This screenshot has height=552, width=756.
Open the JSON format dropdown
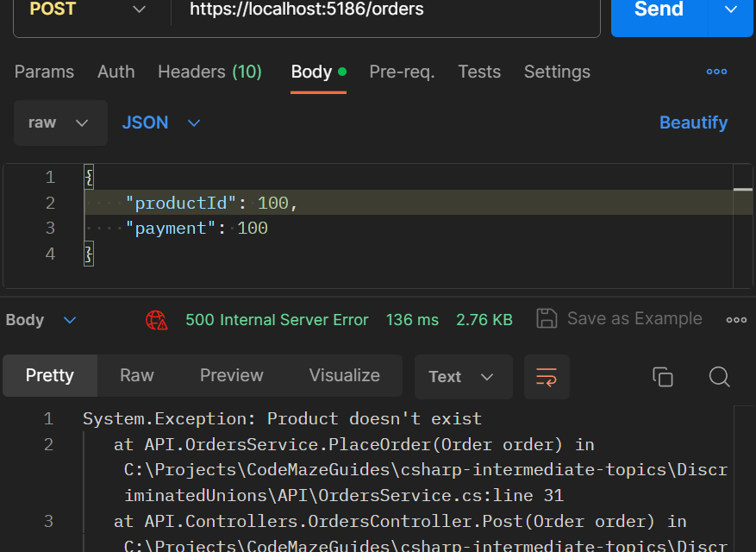[161, 122]
